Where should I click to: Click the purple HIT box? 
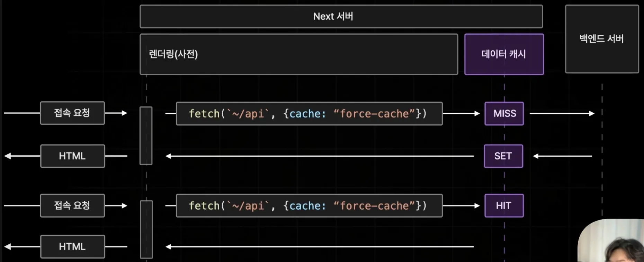click(504, 206)
